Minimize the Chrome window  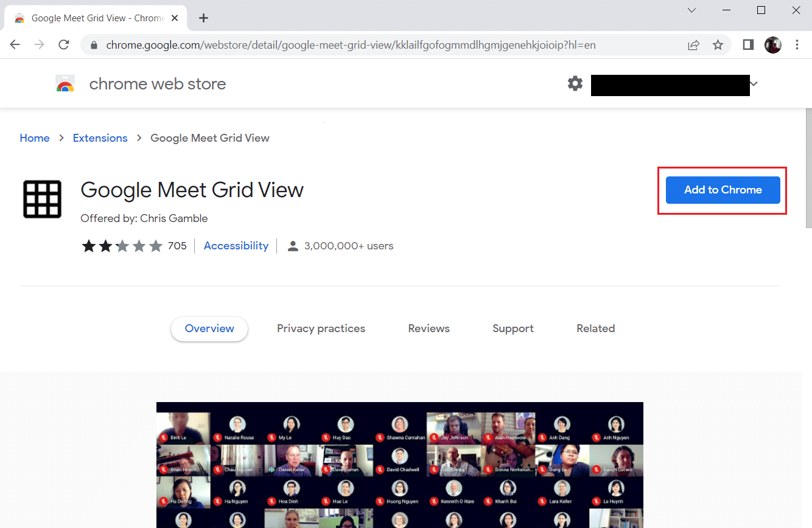[727, 10]
